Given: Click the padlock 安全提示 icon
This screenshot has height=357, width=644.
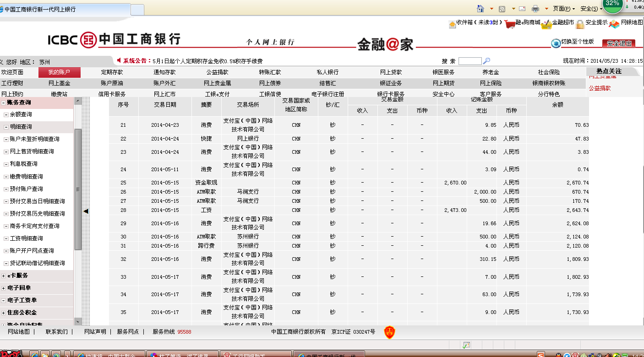Looking at the screenshot, I should click(x=580, y=24).
